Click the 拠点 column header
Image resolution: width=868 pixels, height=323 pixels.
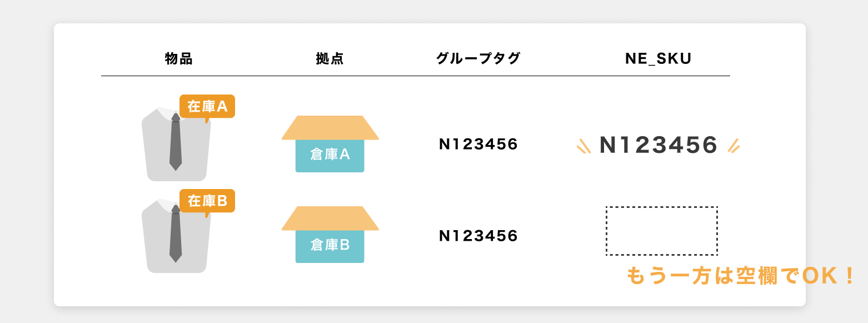coord(330,58)
